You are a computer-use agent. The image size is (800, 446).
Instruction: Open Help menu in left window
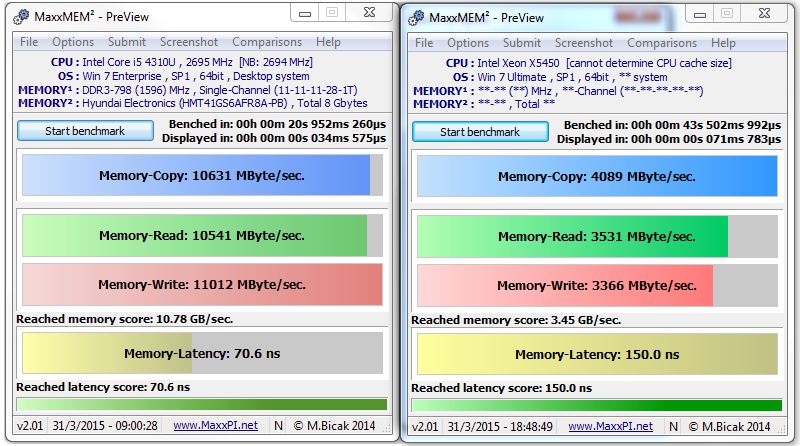click(x=328, y=42)
